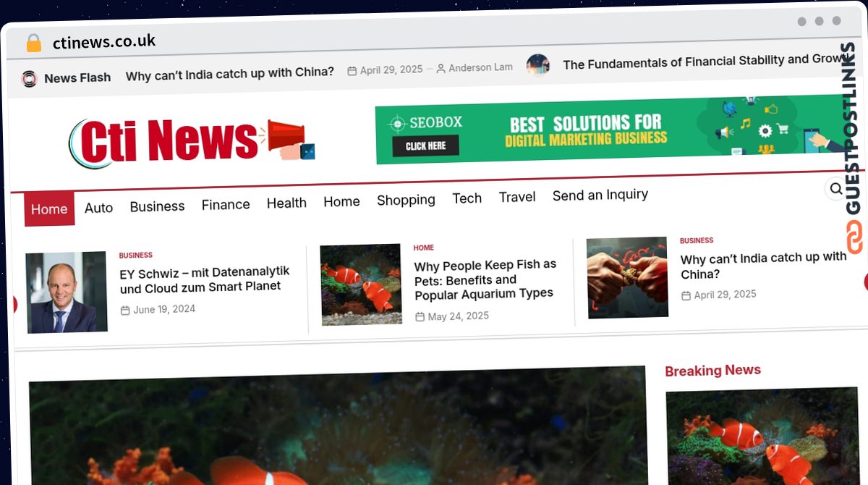
Task: Click Send an Inquiry link
Action: [x=600, y=195]
